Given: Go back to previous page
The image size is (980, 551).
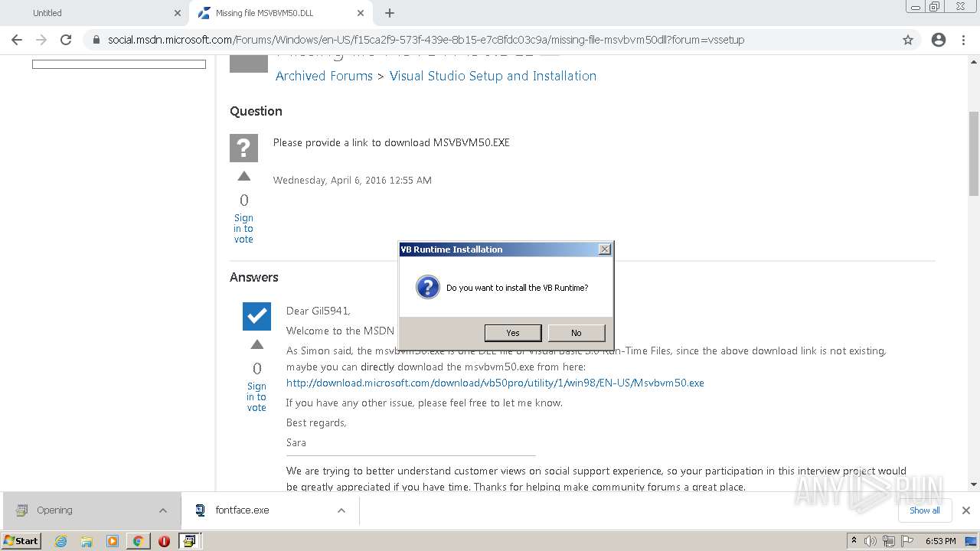Looking at the screenshot, I should pos(17,40).
